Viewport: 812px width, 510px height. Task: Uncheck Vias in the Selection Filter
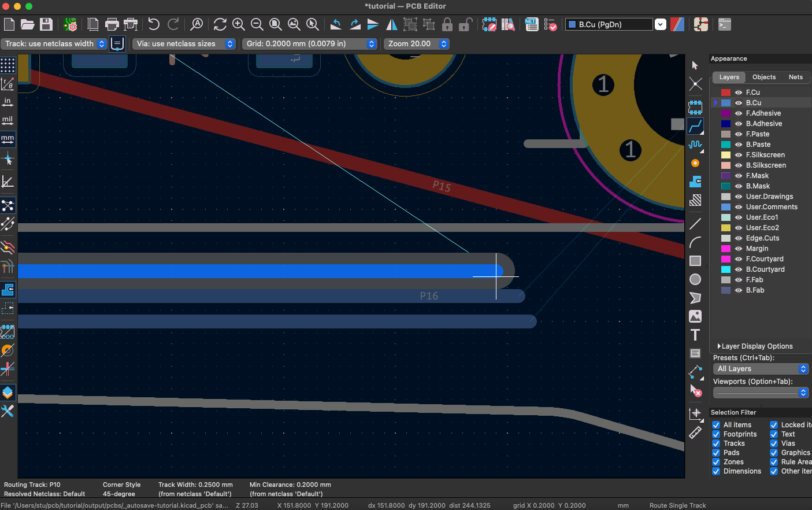774,443
